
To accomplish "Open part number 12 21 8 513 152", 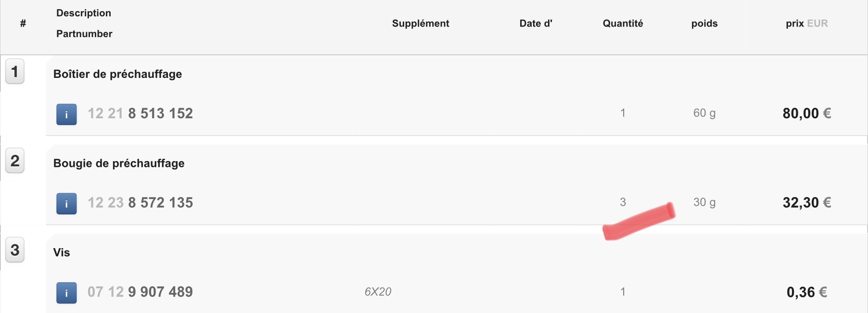I will (140, 113).
